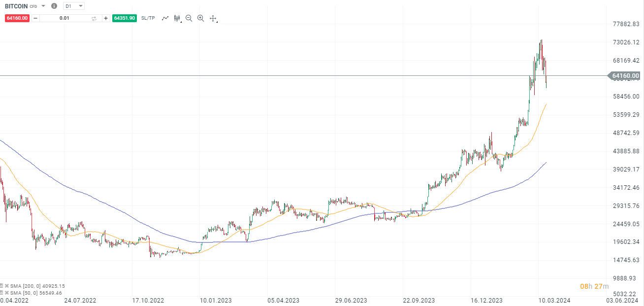This screenshot has height=306, width=644.
Task: Open the chart type dropdown chevron
Action: tap(180, 21)
